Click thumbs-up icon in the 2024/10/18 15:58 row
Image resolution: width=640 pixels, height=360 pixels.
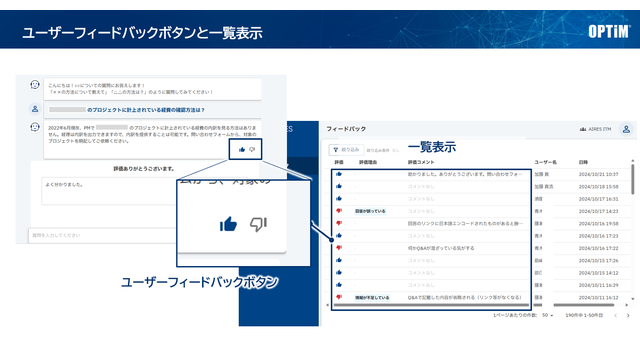[339, 186]
